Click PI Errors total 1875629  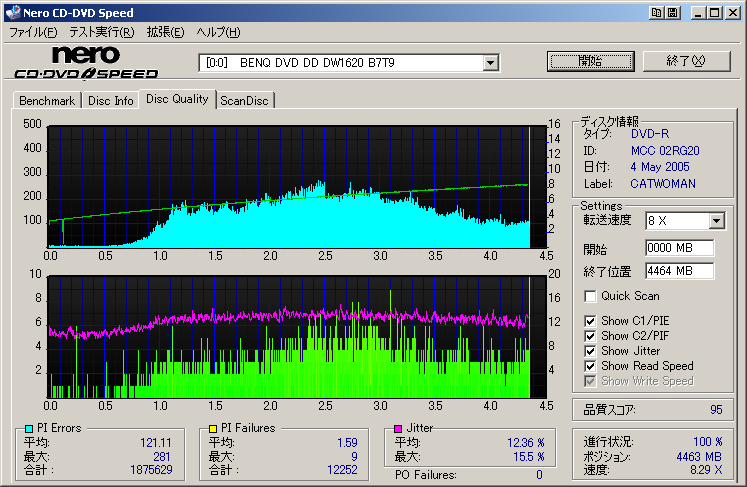pos(151,470)
